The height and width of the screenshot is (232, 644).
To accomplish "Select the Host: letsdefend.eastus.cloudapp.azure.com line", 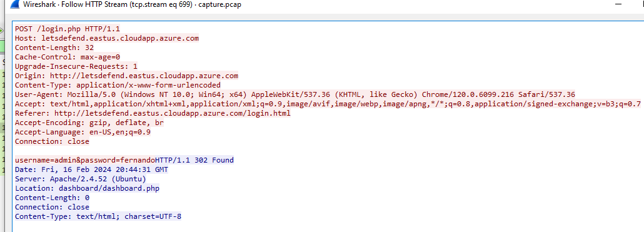I will 107,38.
